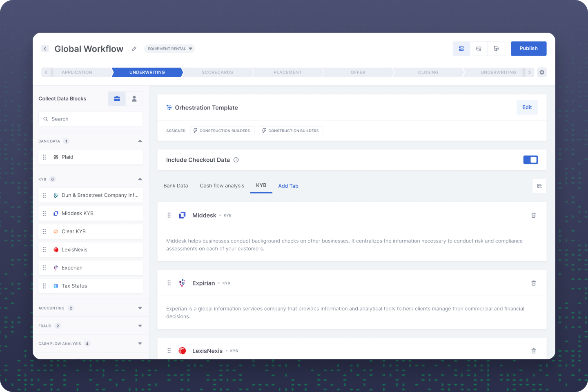Viewport: 588px width, 392px height.
Task: Collapse the Bank Data section
Action: coord(140,141)
